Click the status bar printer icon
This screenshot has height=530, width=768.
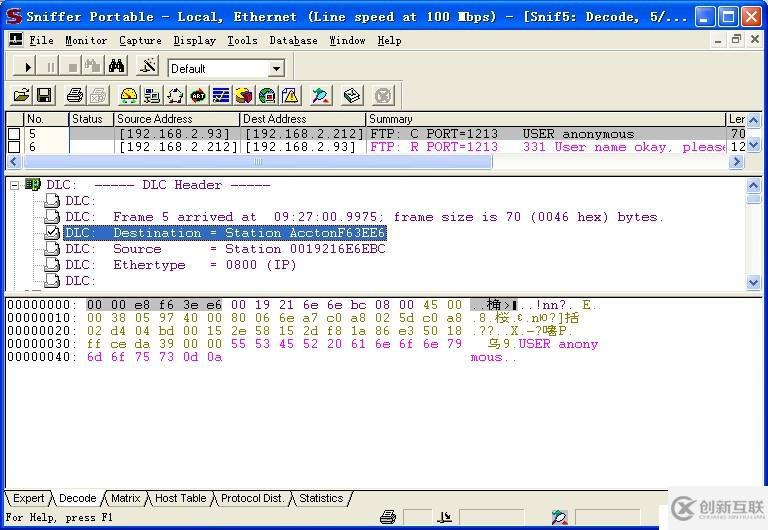[x=388, y=517]
